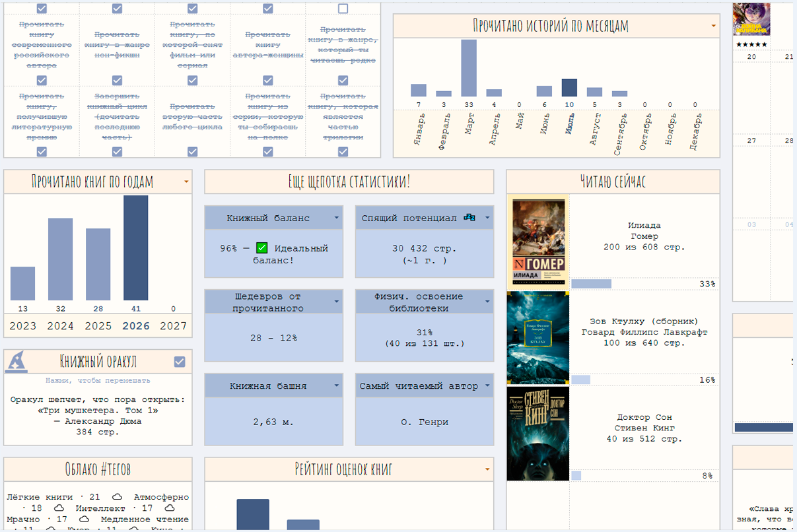Open the Прочитано историй по месяцам dropdown arrow

tap(713, 26)
